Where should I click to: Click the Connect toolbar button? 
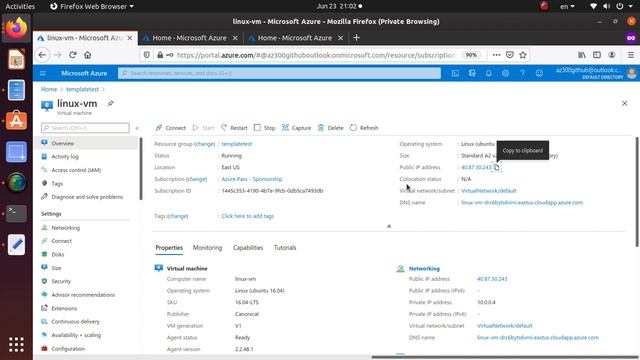click(x=171, y=128)
